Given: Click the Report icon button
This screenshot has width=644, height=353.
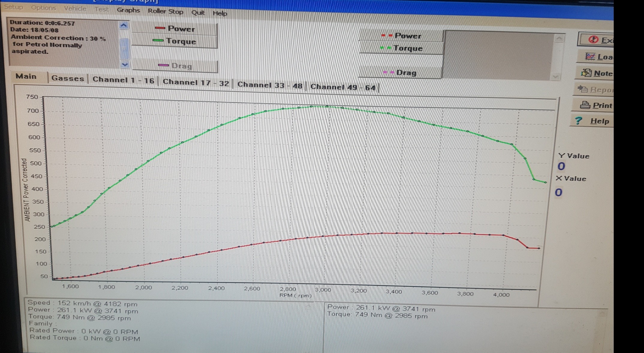Looking at the screenshot, I should 583,89.
